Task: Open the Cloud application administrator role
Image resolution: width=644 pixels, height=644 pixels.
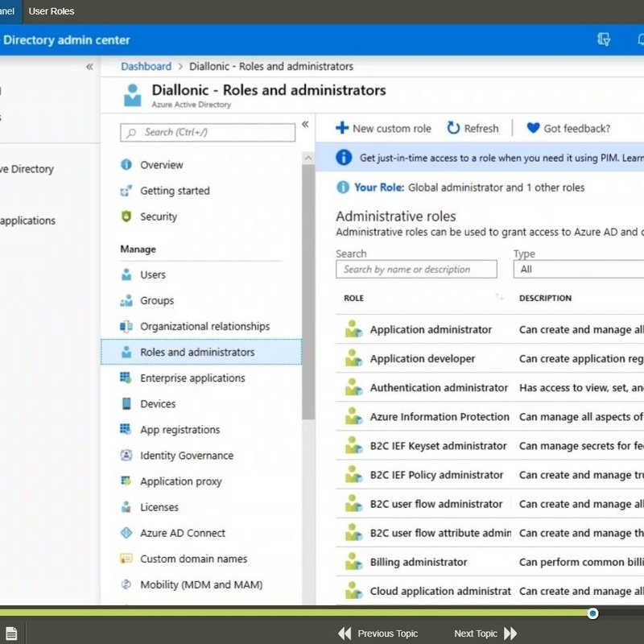Action: click(x=440, y=591)
